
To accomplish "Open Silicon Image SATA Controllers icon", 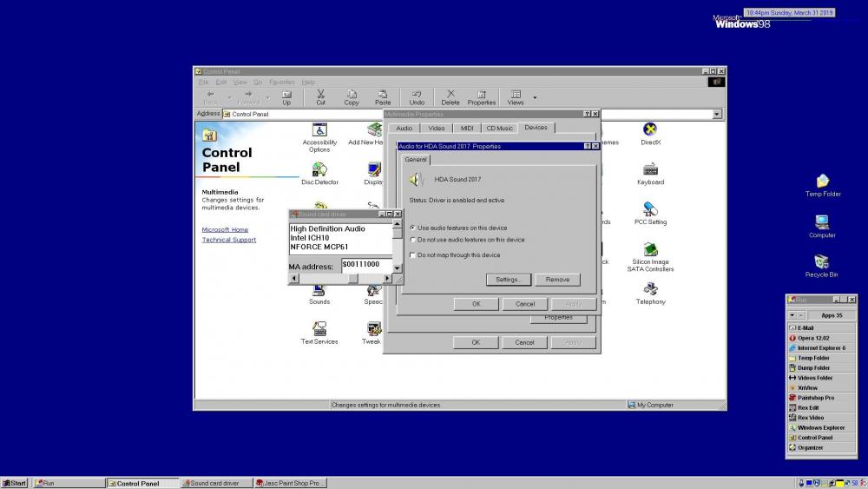I will click(x=650, y=252).
